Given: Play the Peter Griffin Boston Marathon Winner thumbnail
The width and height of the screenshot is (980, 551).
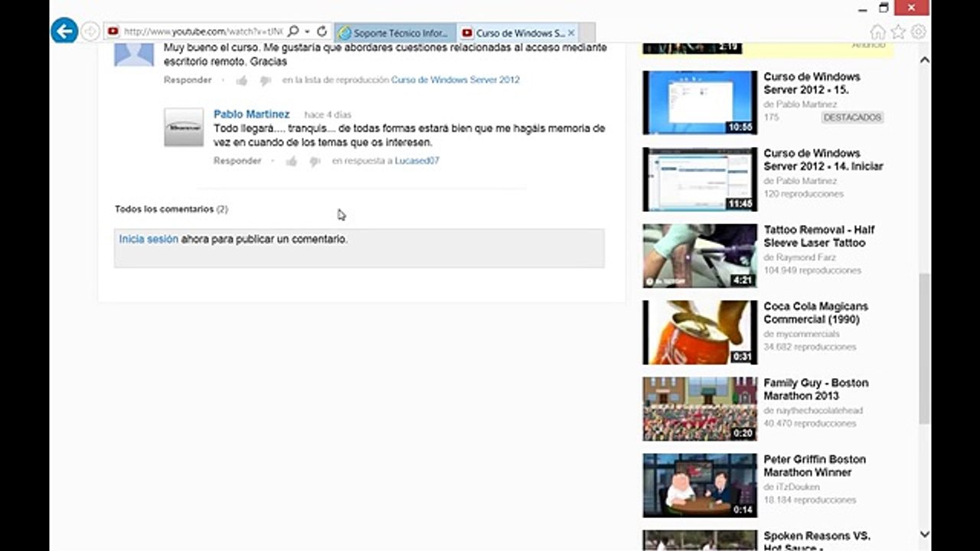Looking at the screenshot, I should tap(700, 485).
